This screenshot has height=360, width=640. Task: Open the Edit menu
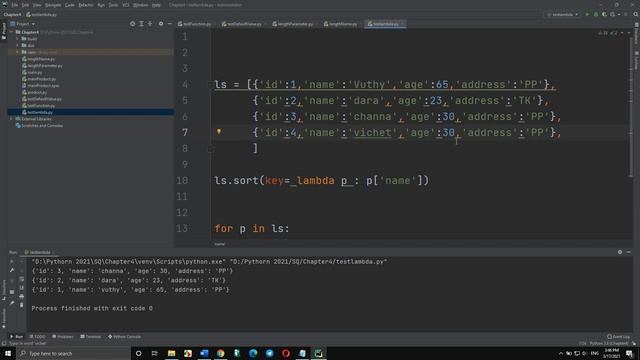(25, 5)
